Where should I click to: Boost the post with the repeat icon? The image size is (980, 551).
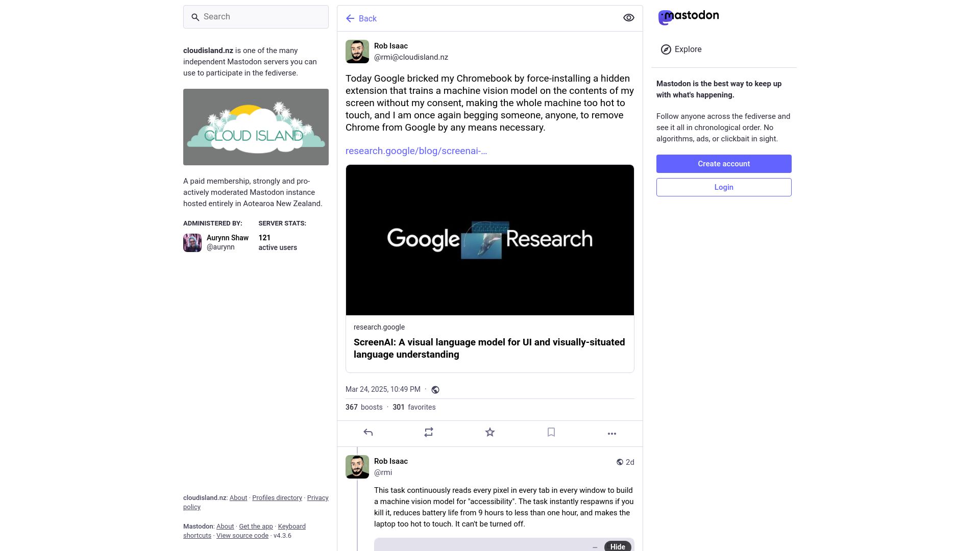point(429,433)
